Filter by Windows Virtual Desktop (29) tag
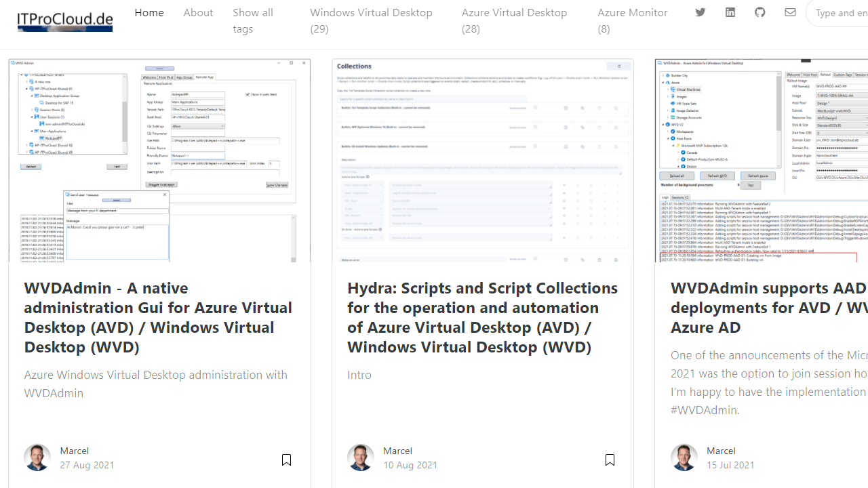Viewport: 868px width, 488px height. (x=371, y=20)
